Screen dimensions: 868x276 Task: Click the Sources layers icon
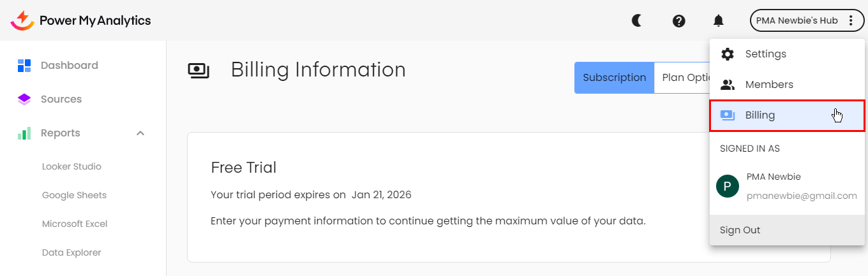coord(24,99)
